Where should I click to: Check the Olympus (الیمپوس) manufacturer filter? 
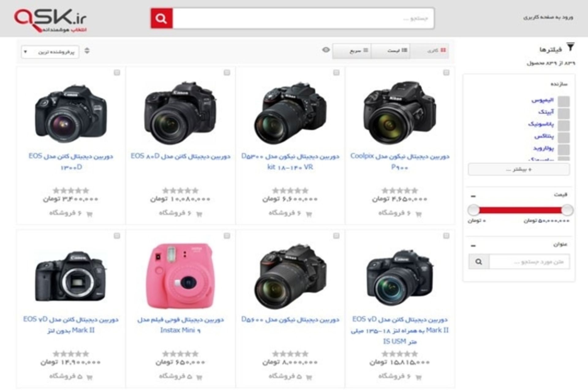(x=563, y=101)
